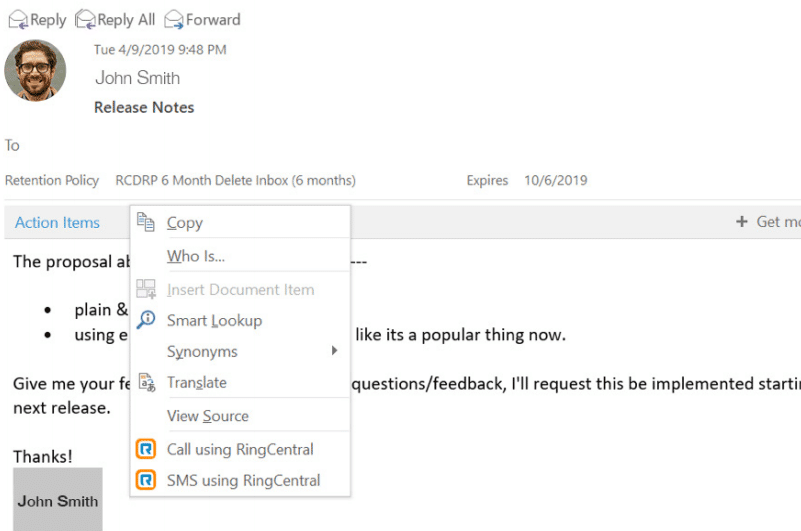This screenshot has height=531, width=801.
Task: Select Insert Document Item entry
Action: (x=240, y=289)
